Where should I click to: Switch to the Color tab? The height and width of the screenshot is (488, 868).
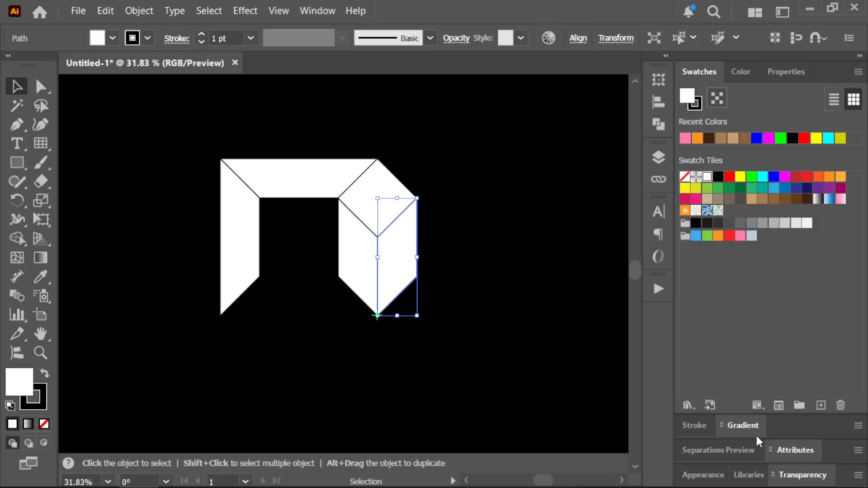tap(741, 72)
